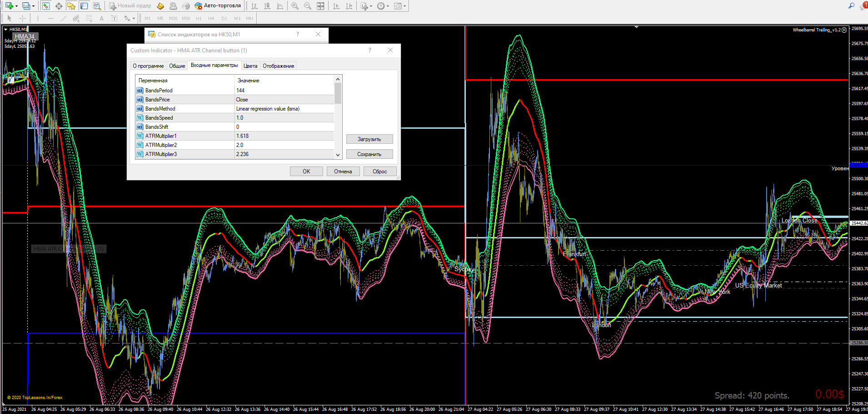Click the crosshair tool in the toolbar
Image resolution: width=868 pixels, height=414 pixels.
click(x=59, y=6)
